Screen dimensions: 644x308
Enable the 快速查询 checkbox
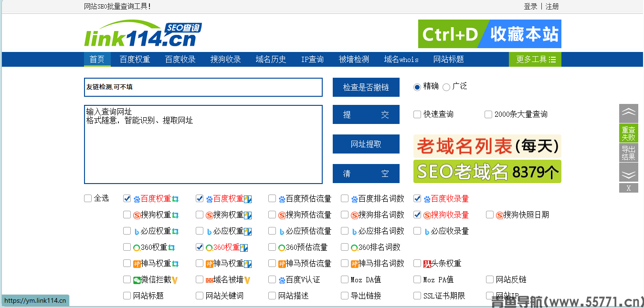[417, 114]
